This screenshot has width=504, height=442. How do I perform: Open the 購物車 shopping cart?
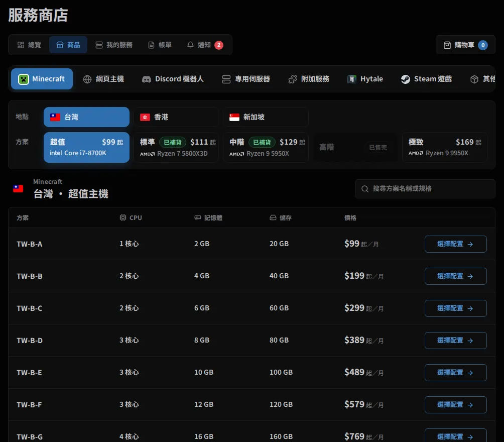(x=465, y=45)
